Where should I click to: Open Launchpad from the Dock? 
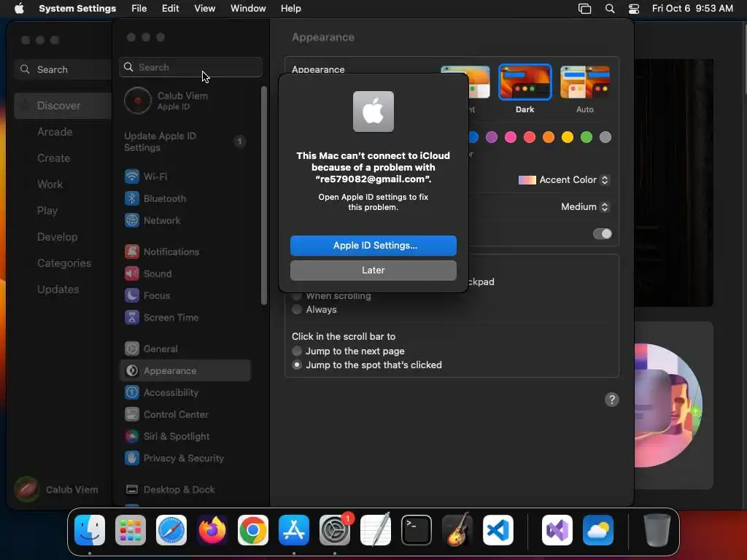tap(131, 530)
